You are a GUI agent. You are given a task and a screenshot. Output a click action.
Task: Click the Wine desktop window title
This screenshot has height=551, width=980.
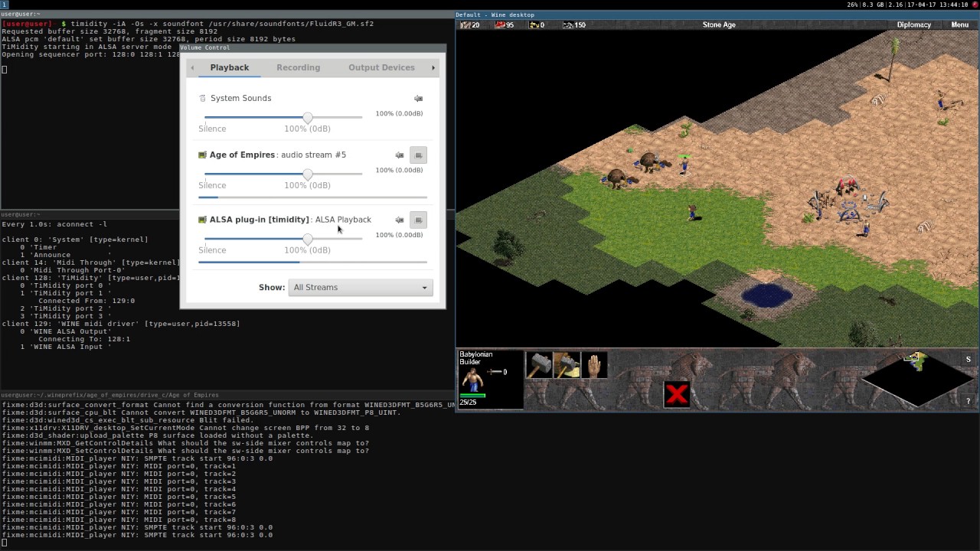495,15
